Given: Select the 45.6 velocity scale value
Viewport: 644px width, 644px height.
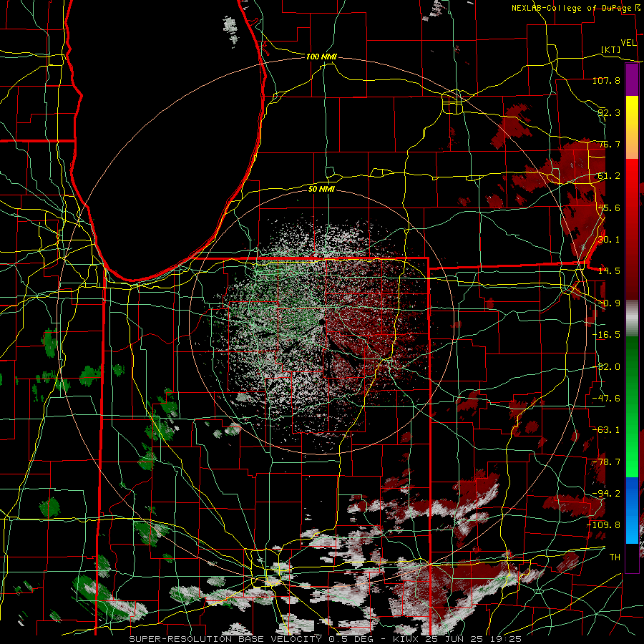Looking at the screenshot, I should point(609,208).
